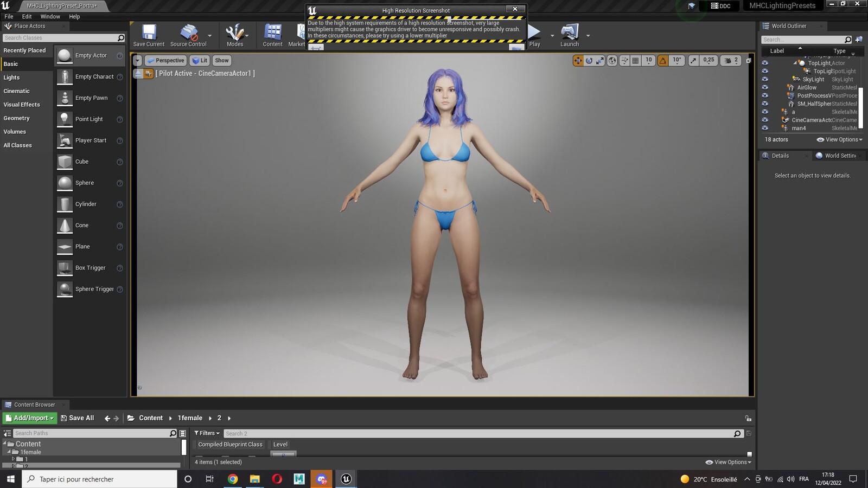This screenshot has height=488, width=868.
Task: Hide the SkyLight actor in outliner
Action: [765, 79]
